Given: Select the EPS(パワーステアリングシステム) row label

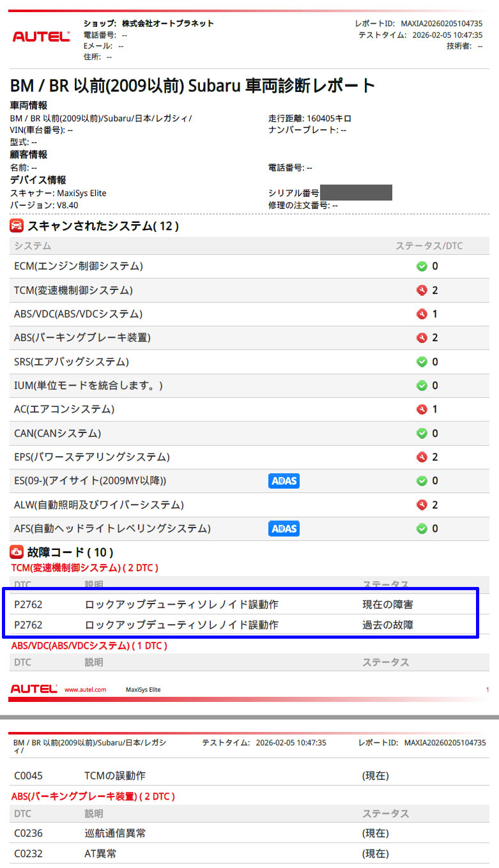Looking at the screenshot, I should click(x=92, y=457).
